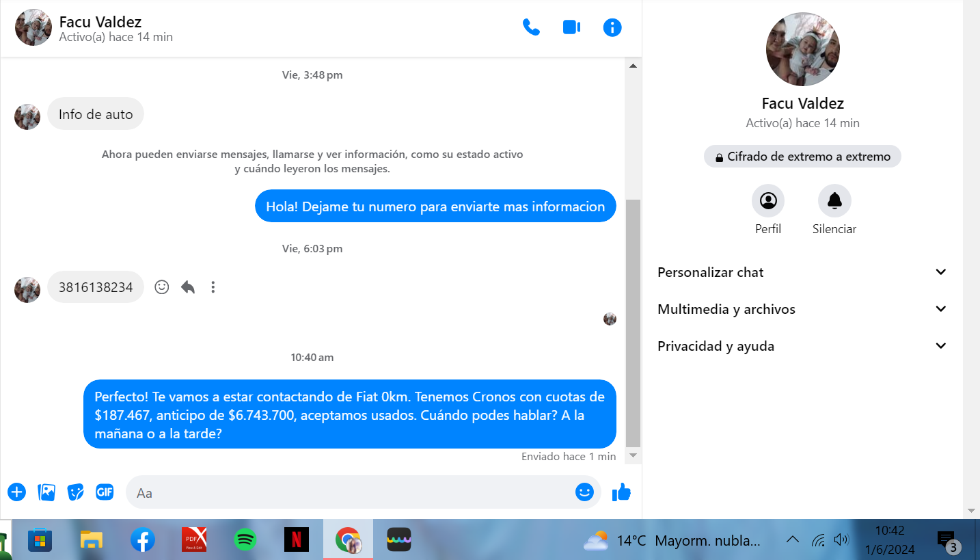This screenshot has width=980, height=560.
Task: Start a video call from chat header
Action: coord(571,27)
